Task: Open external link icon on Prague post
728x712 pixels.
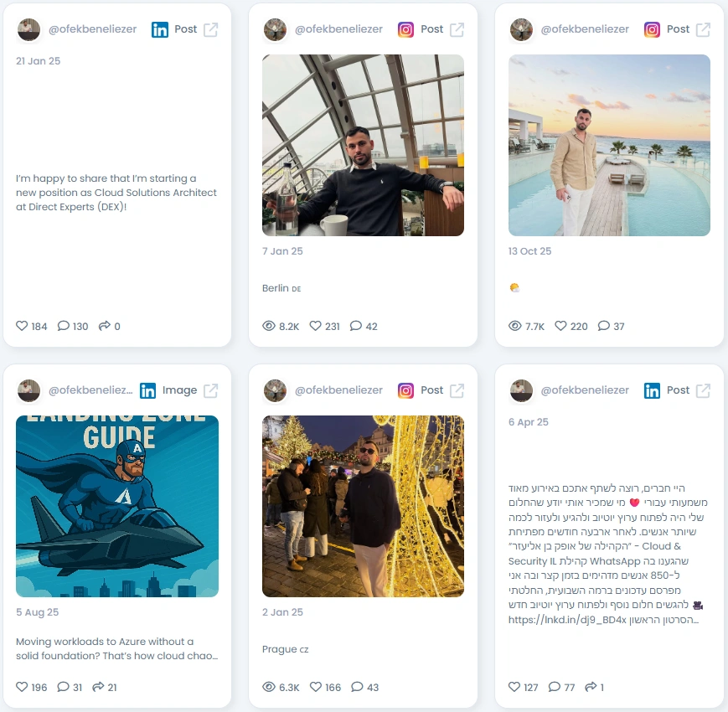Action: (457, 391)
